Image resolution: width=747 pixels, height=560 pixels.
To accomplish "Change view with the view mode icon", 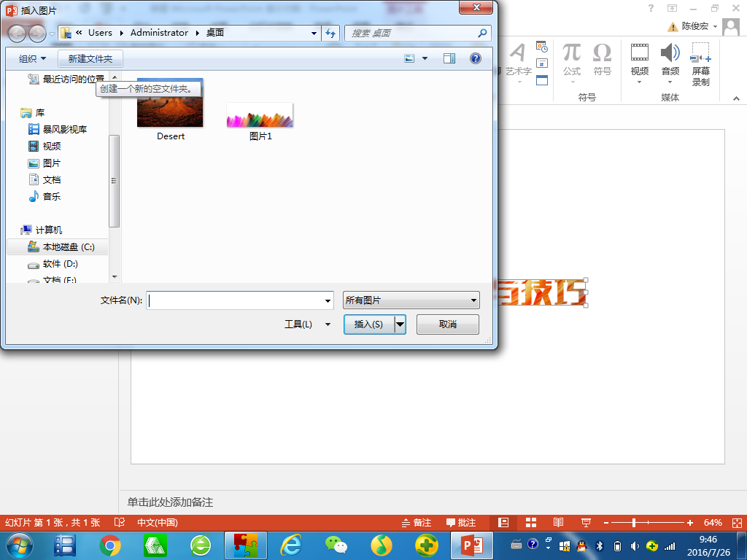I will tap(409, 58).
